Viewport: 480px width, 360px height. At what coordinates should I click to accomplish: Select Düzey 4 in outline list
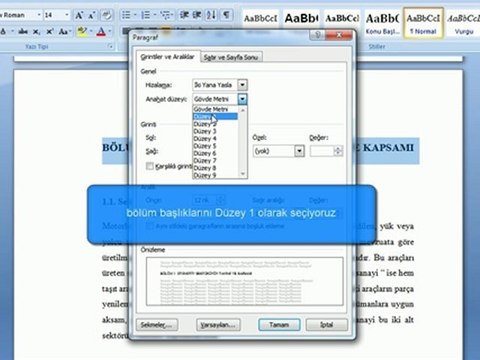tap(215, 139)
